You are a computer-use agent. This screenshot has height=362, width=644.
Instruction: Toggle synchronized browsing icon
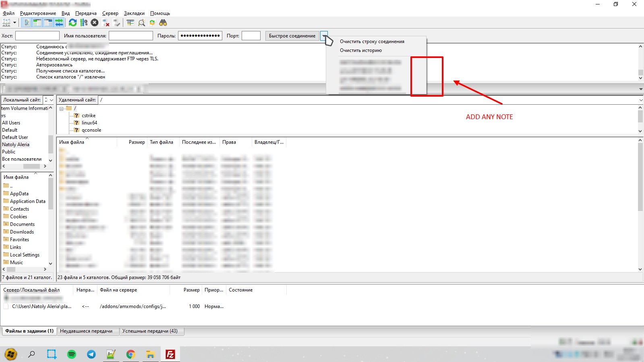pyautogui.click(x=152, y=23)
